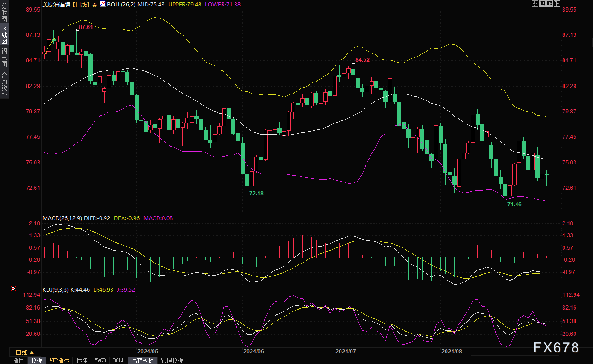The image size is (593, 364).
Task: Expand the 日线 period selector
Action: 25,352
